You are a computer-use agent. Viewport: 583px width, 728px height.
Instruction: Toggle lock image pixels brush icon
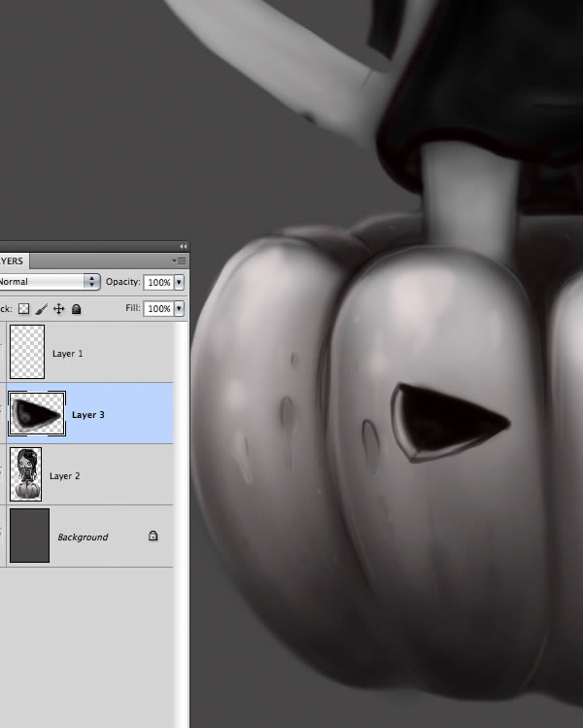(x=42, y=309)
